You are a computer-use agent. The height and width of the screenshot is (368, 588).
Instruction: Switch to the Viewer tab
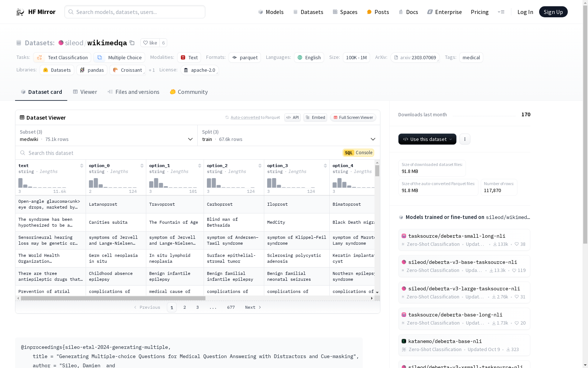pos(85,92)
